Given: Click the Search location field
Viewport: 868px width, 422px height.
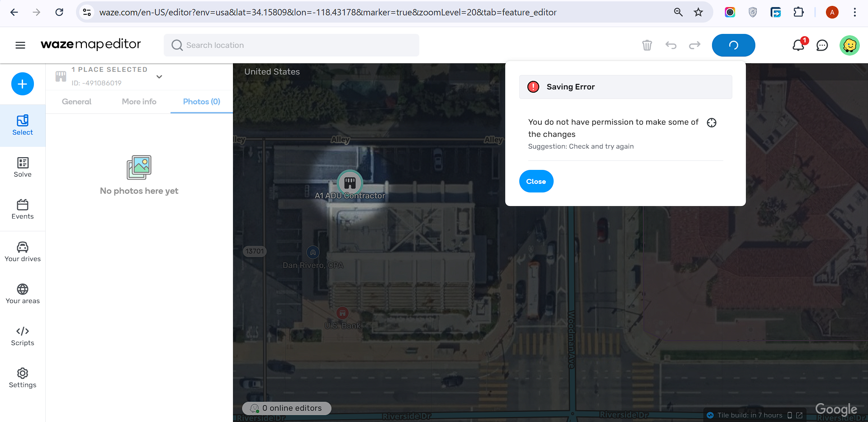Looking at the screenshot, I should tap(292, 45).
